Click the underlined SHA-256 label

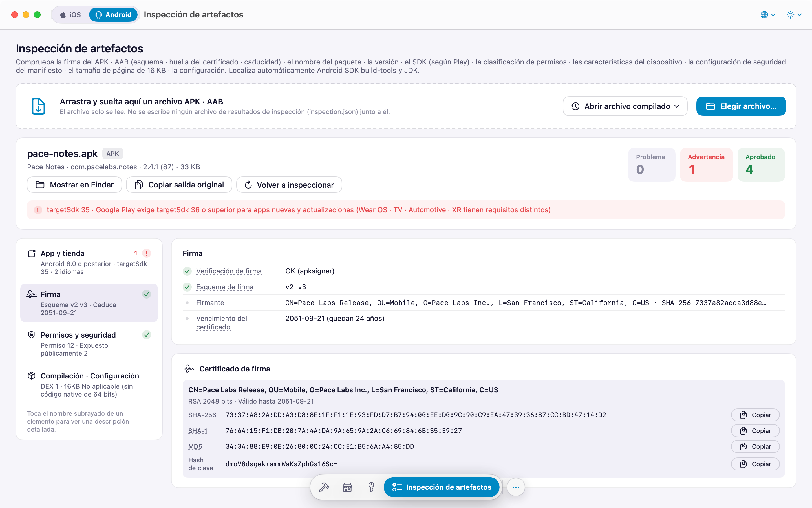point(202,415)
